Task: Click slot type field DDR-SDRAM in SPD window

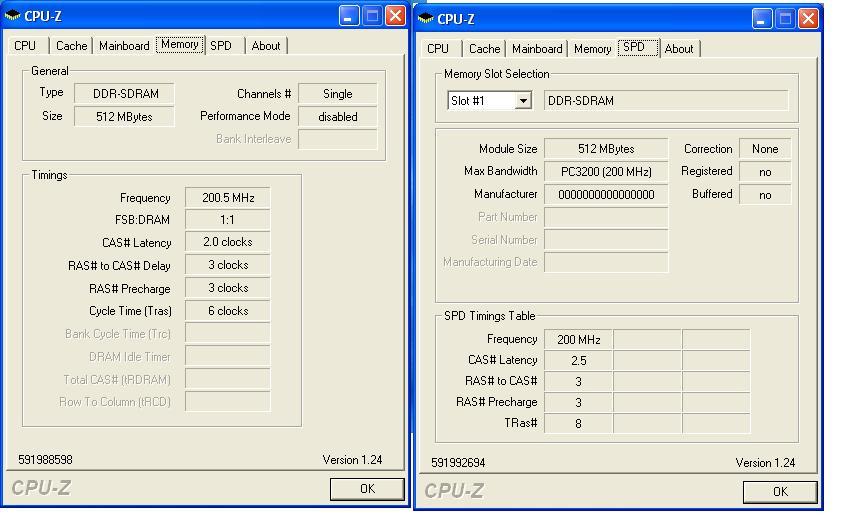Action: (666, 101)
